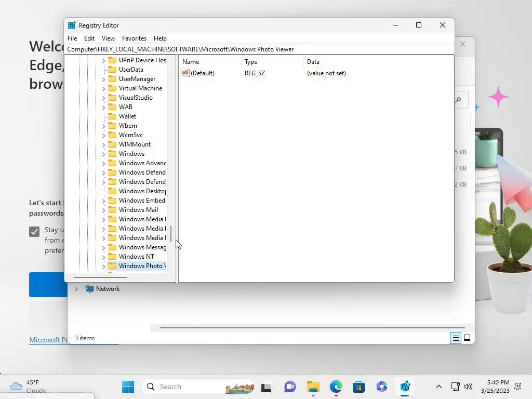Image resolution: width=532 pixels, height=399 pixels.
Task: Open Microsoft Edge from the taskbar
Action: click(336, 387)
